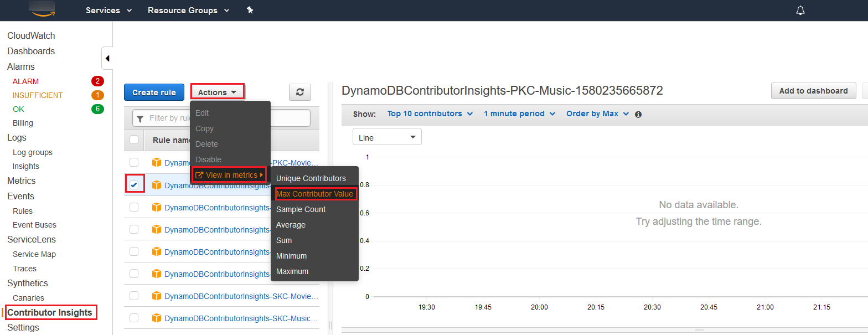Click the pin icon in top bar
Viewport: 868px width, 335px height.
point(250,11)
